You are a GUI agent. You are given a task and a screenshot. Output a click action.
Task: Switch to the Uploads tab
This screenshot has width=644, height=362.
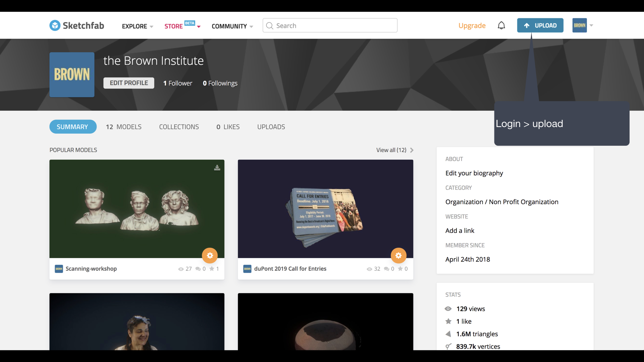tap(271, 127)
